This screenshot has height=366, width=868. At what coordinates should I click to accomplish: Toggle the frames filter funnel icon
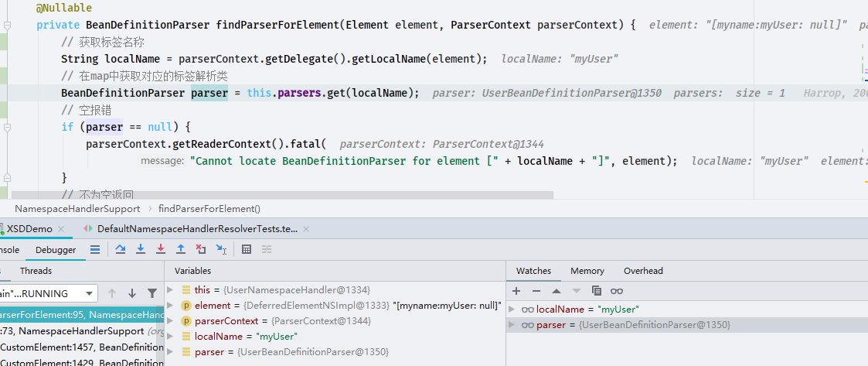152,293
